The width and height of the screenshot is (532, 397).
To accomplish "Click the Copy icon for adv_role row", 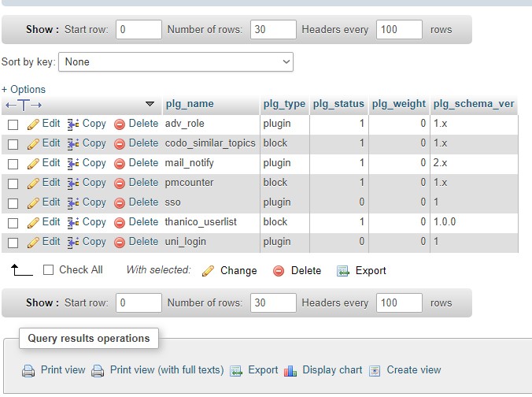I will tap(73, 124).
